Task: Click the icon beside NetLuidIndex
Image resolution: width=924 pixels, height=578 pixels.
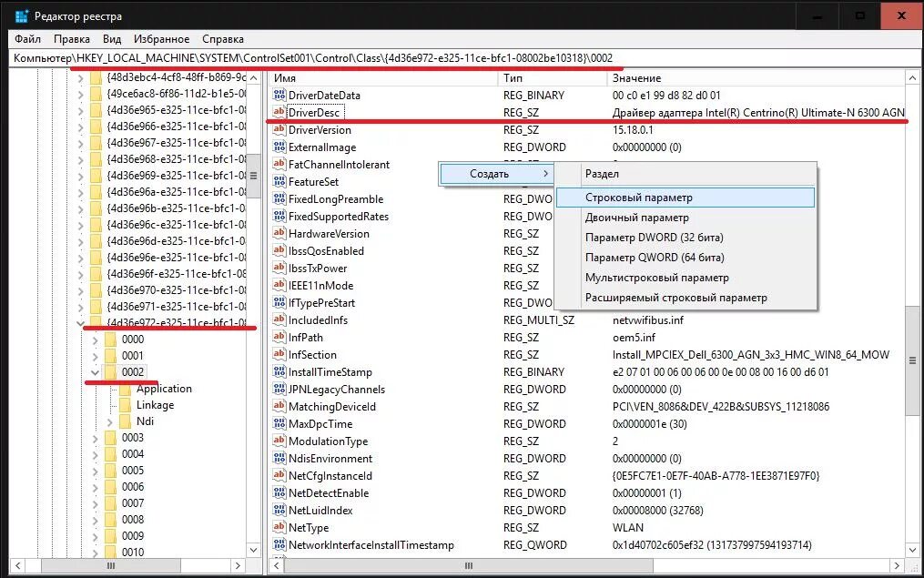Action: tap(279, 511)
